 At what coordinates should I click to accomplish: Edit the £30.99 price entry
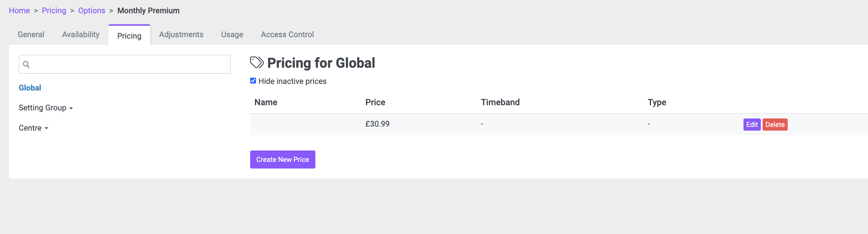point(752,124)
